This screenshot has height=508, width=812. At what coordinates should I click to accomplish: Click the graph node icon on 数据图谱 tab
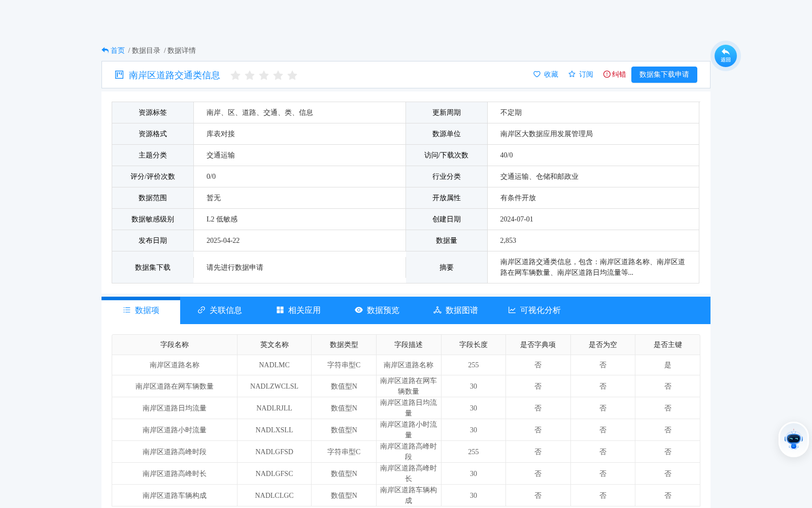pos(437,310)
